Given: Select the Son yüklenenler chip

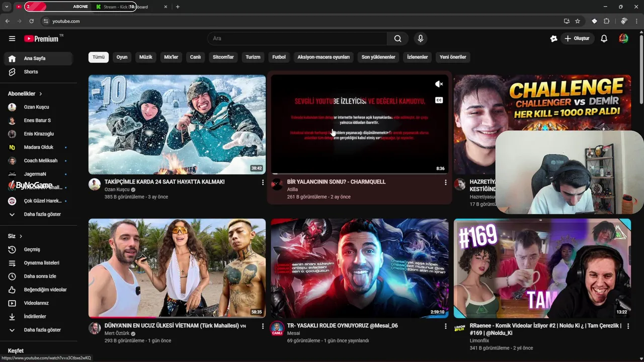Looking at the screenshot, I should 378,57.
